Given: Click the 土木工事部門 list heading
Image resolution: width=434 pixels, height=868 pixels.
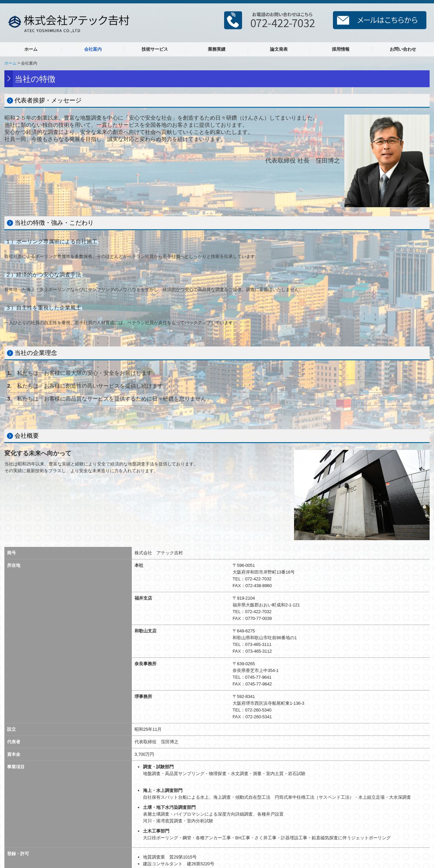Looking at the screenshot, I should (156, 831).
